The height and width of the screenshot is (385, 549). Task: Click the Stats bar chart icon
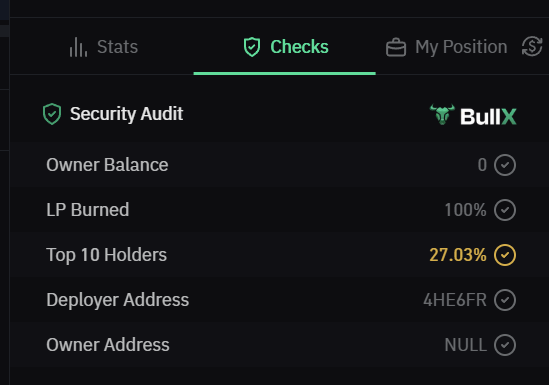[78, 47]
